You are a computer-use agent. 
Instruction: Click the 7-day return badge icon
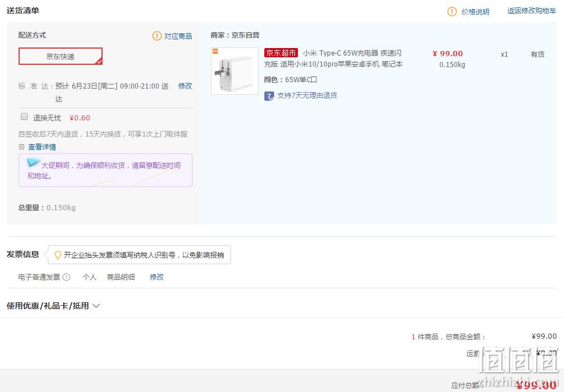click(269, 96)
